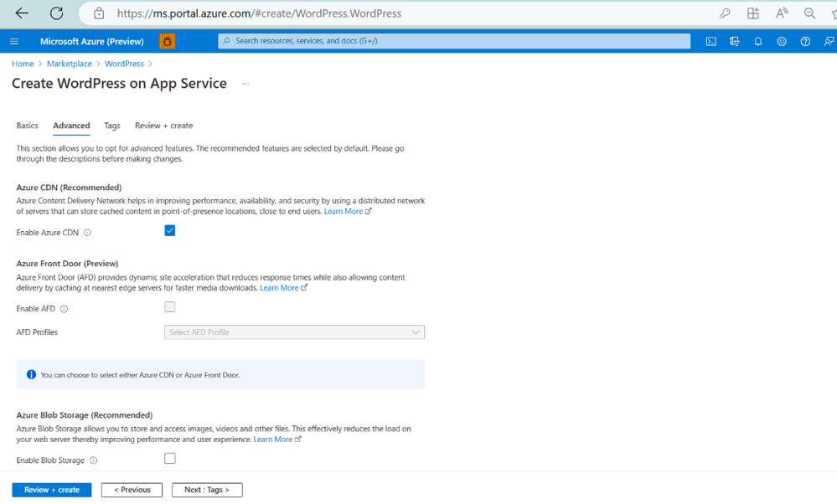Open the Azure portal hamburger menu
Image resolution: width=837 pixels, height=504 pixels.
tap(14, 41)
